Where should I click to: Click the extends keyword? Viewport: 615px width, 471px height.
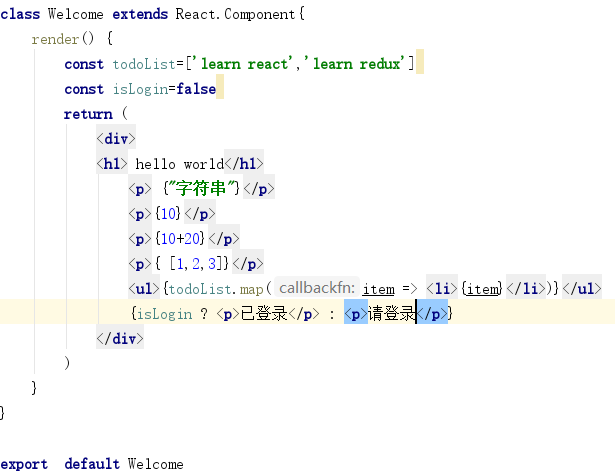(x=140, y=14)
